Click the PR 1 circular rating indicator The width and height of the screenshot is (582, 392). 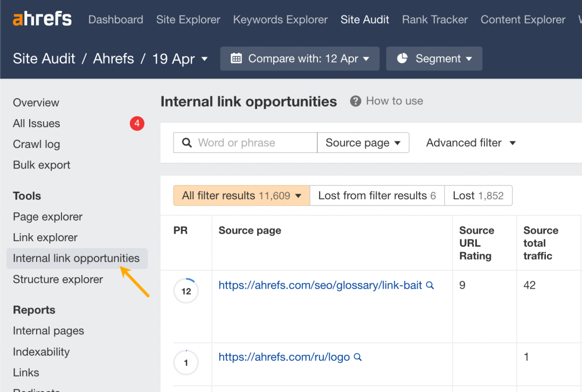coord(186,362)
